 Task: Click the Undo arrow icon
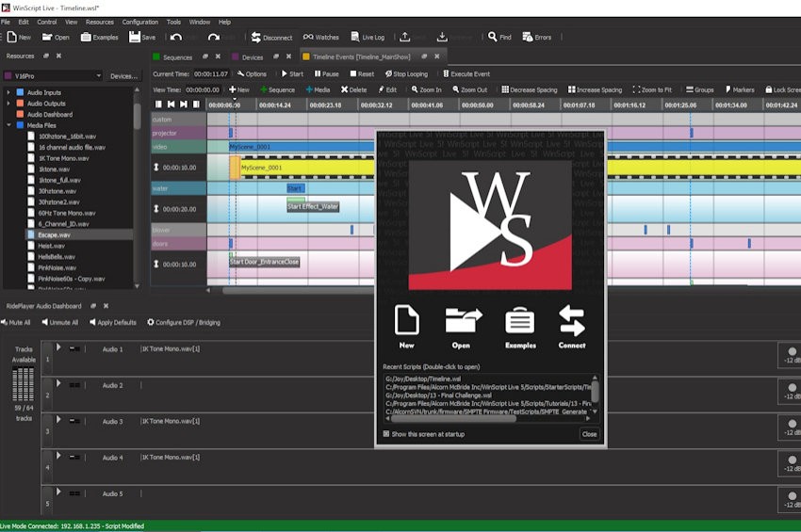[176, 38]
